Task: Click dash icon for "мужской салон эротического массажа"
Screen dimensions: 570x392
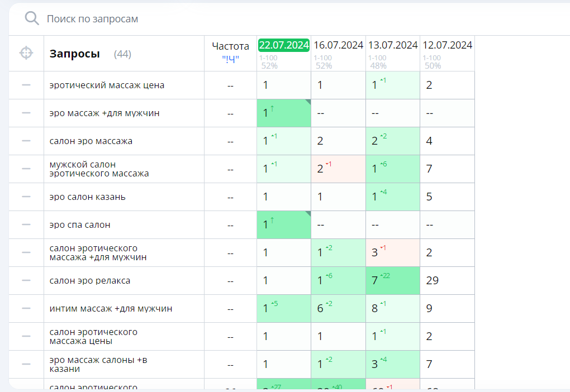Action: tap(26, 169)
